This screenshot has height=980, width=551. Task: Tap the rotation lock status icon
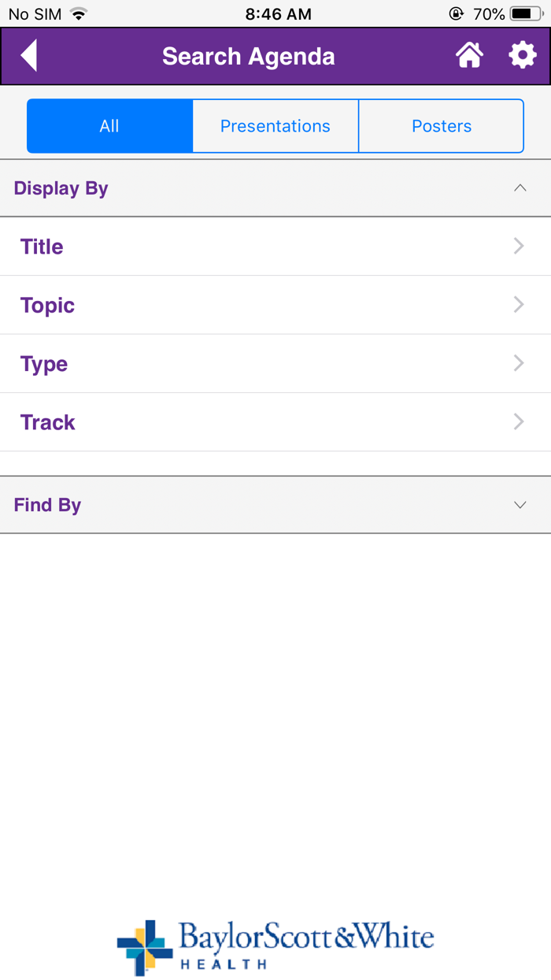[x=456, y=14]
